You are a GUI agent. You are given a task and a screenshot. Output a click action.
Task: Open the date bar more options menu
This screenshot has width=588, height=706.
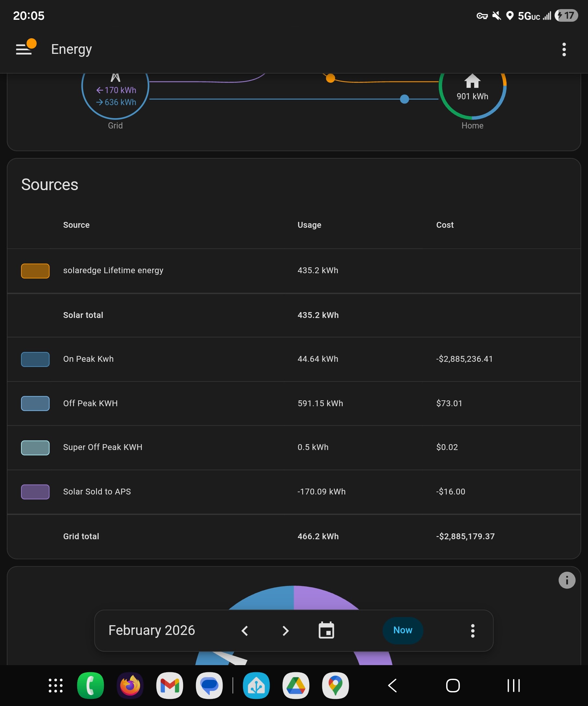coord(473,631)
